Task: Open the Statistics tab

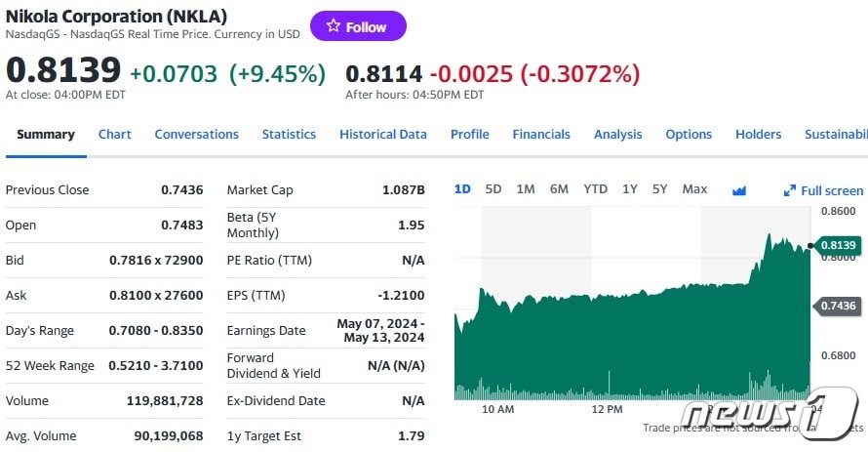Action: coord(289,135)
